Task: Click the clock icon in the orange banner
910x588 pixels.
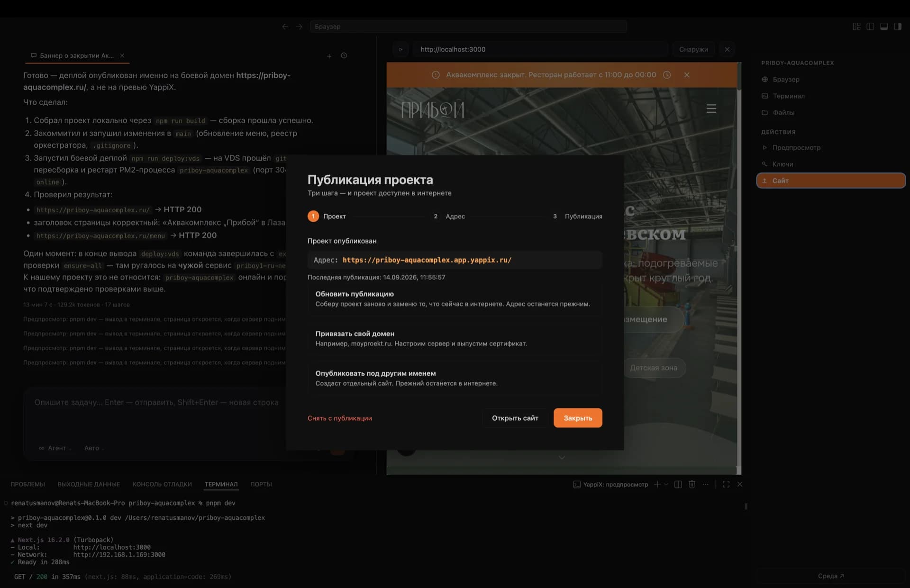Action: [667, 75]
